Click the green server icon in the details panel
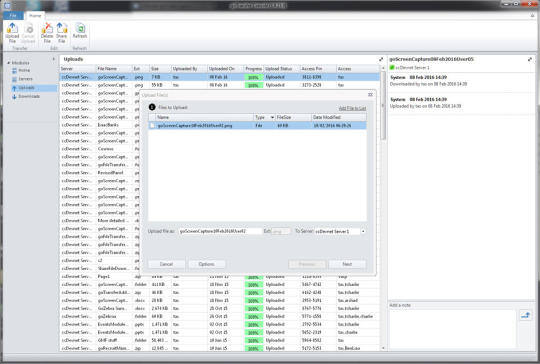 pos(392,67)
